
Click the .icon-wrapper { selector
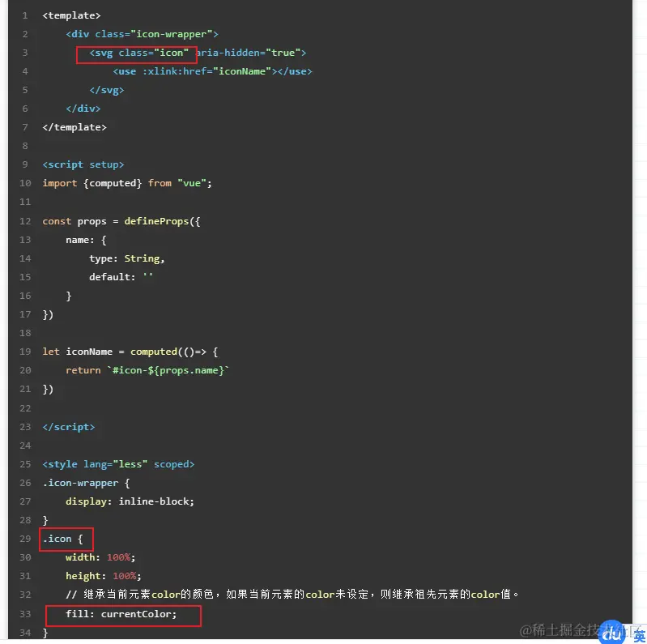pos(86,483)
